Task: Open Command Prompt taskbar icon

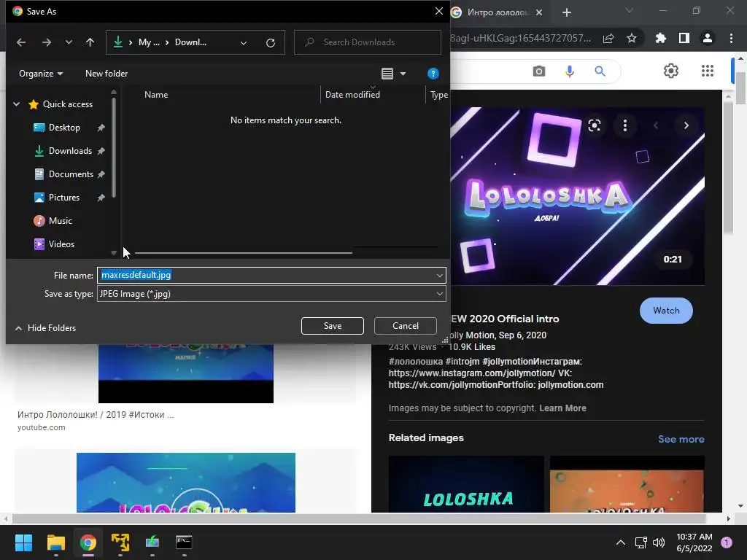Action: (x=184, y=542)
